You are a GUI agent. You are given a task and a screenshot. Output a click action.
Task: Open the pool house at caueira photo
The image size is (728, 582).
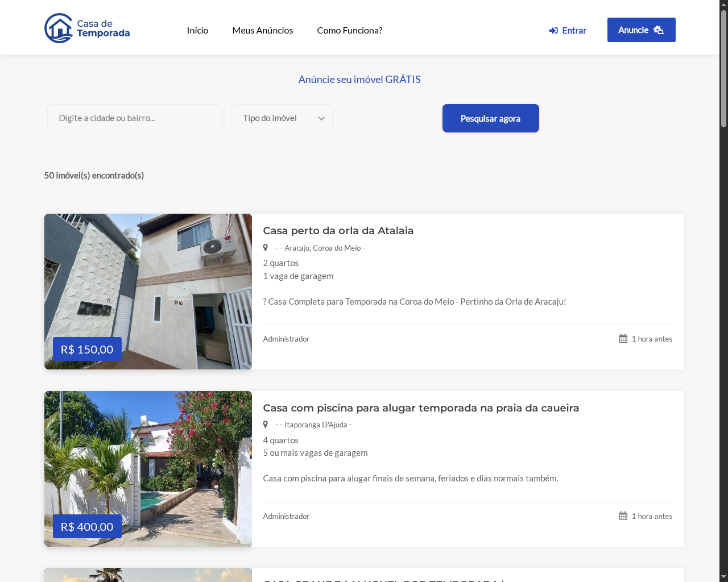pos(148,469)
